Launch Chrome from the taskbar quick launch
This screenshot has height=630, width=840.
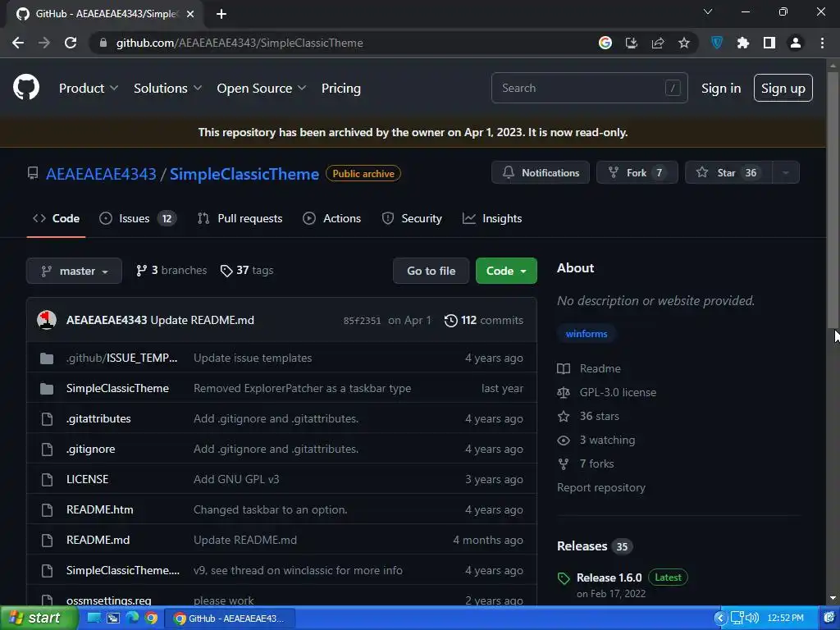pyautogui.click(x=151, y=619)
